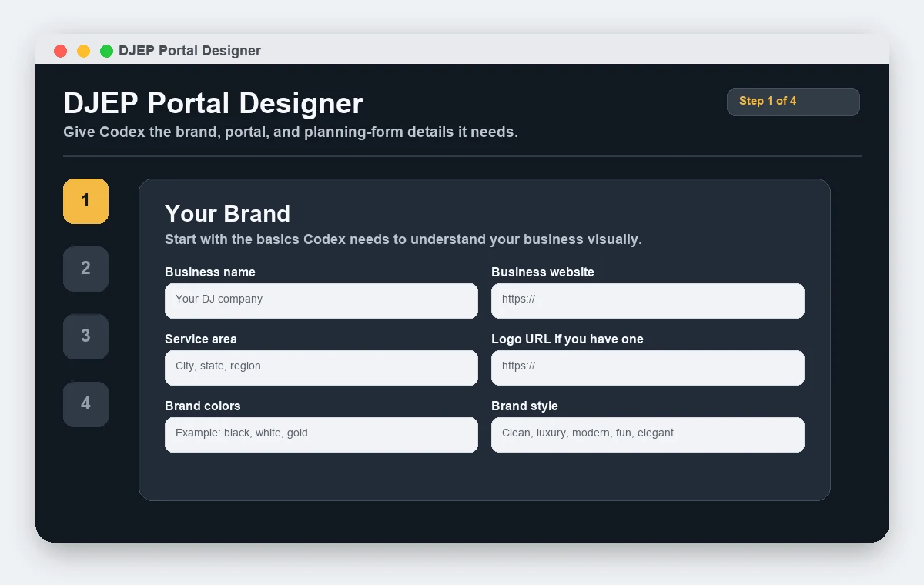
Task: Click the Service area text field
Action: click(321, 367)
